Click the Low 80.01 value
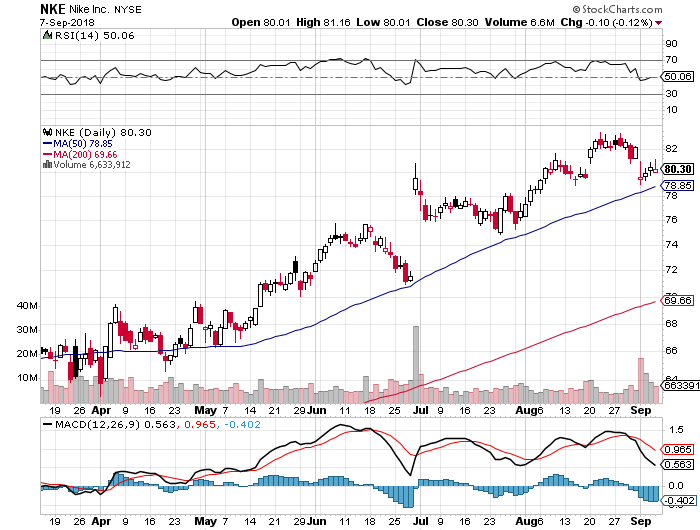This screenshot has width=700, height=530. point(383,22)
